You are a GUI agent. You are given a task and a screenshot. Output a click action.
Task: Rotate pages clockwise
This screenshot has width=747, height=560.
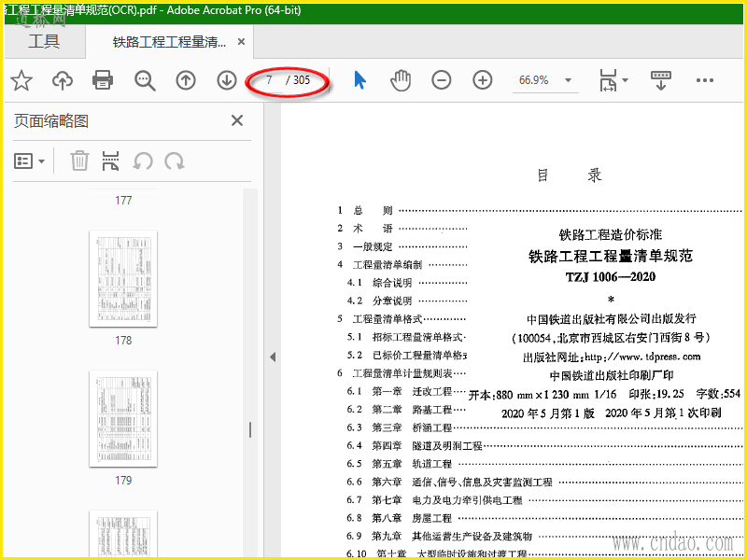pyautogui.click(x=175, y=161)
